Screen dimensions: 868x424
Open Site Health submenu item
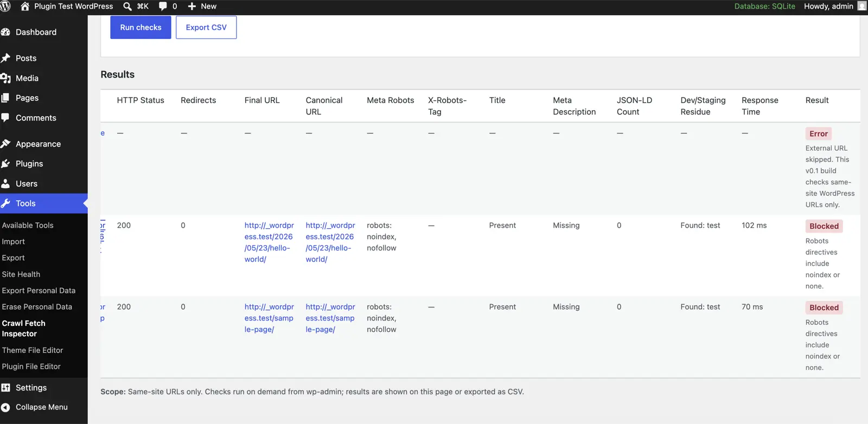(x=21, y=274)
